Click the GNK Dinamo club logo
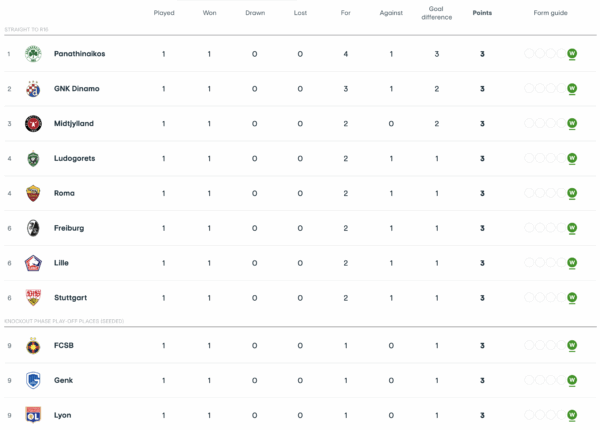This screenshot has width=600, height=430. [31, 88]
